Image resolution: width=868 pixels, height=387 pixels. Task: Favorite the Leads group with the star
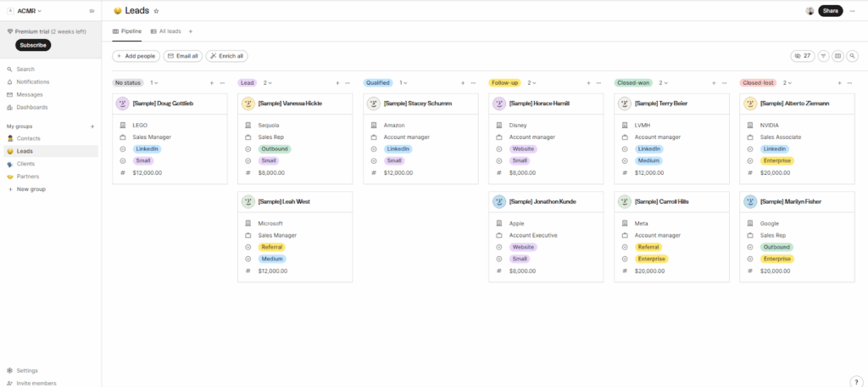[x=156, y=11]
